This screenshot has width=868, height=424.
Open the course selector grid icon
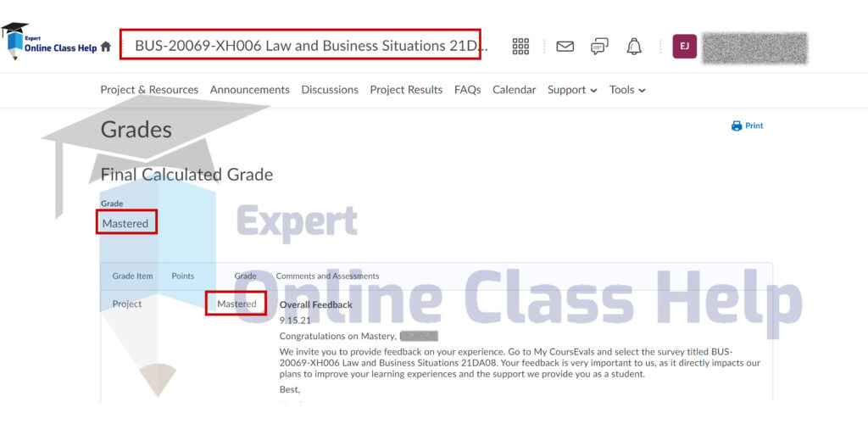(520, 47)
